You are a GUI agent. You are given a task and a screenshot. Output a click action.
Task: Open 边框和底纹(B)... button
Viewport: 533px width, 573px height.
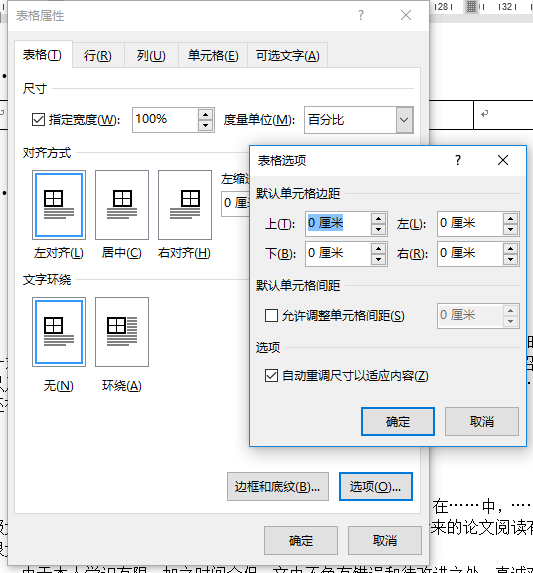278,486
